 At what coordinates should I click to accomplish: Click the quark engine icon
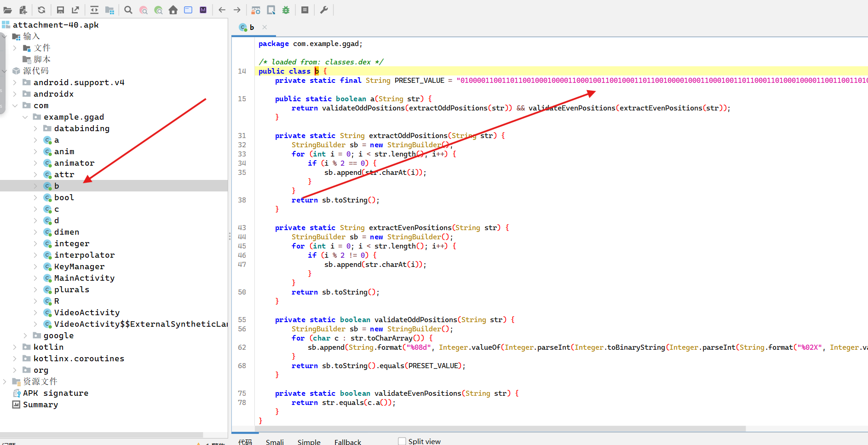point(271,10)
